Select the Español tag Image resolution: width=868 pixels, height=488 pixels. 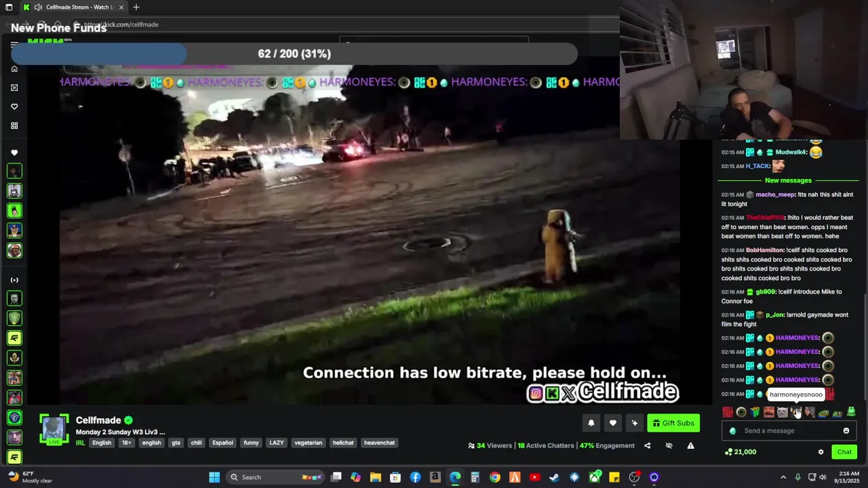click(222, 443)
